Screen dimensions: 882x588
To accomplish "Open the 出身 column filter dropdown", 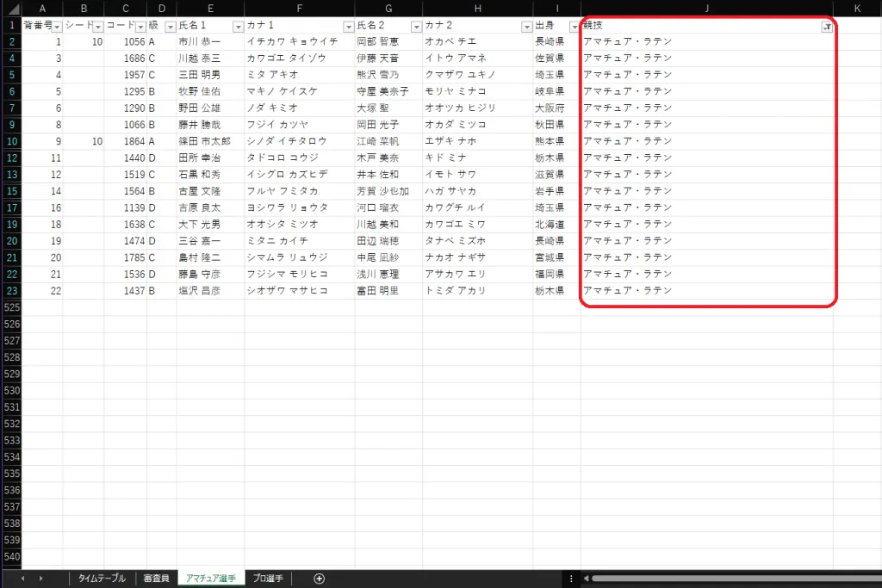I will 575,28.
